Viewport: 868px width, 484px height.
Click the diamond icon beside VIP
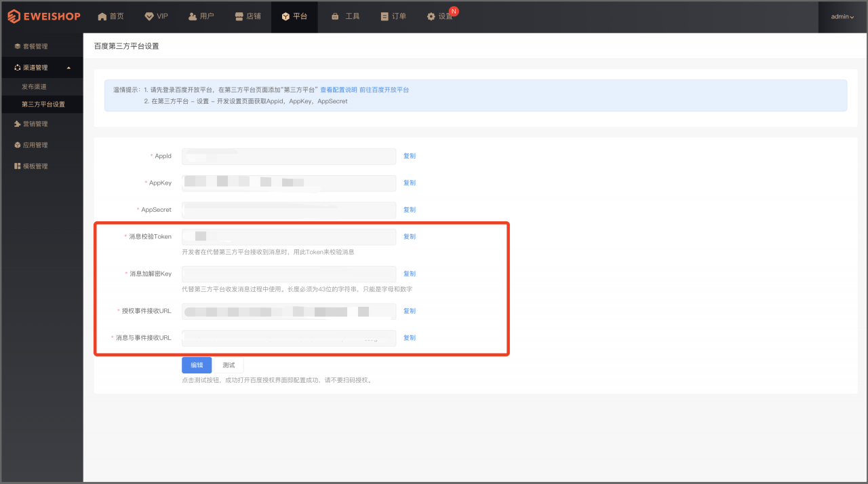[x=149, y=16]
